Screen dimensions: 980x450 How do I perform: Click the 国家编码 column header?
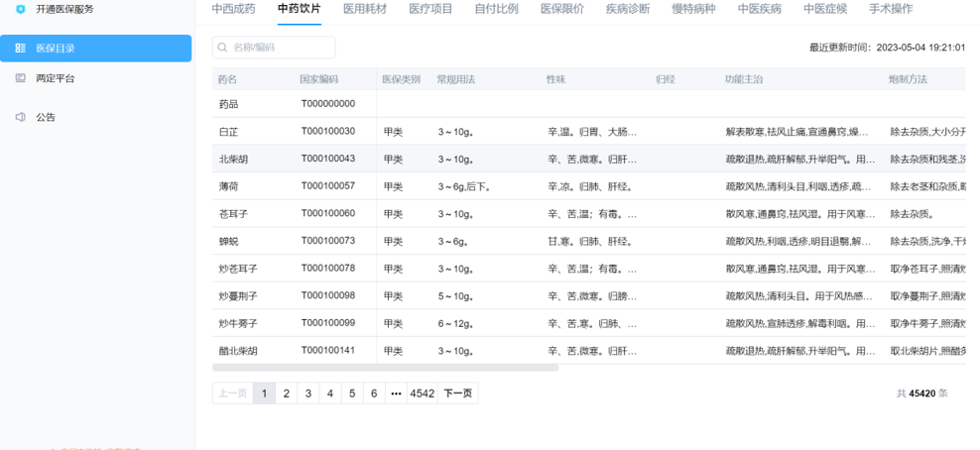[x=318, y=79]
